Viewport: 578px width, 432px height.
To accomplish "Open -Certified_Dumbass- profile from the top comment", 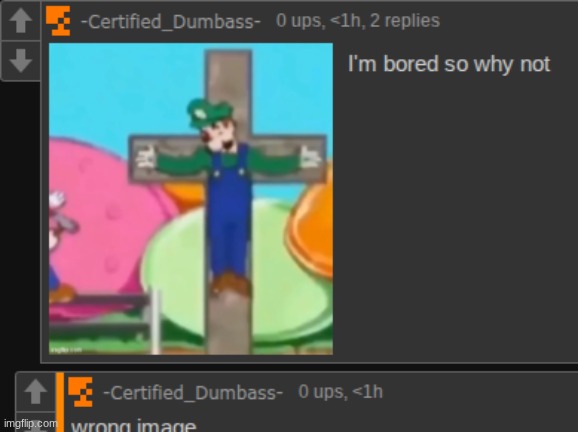I will [x=171, y=21].
